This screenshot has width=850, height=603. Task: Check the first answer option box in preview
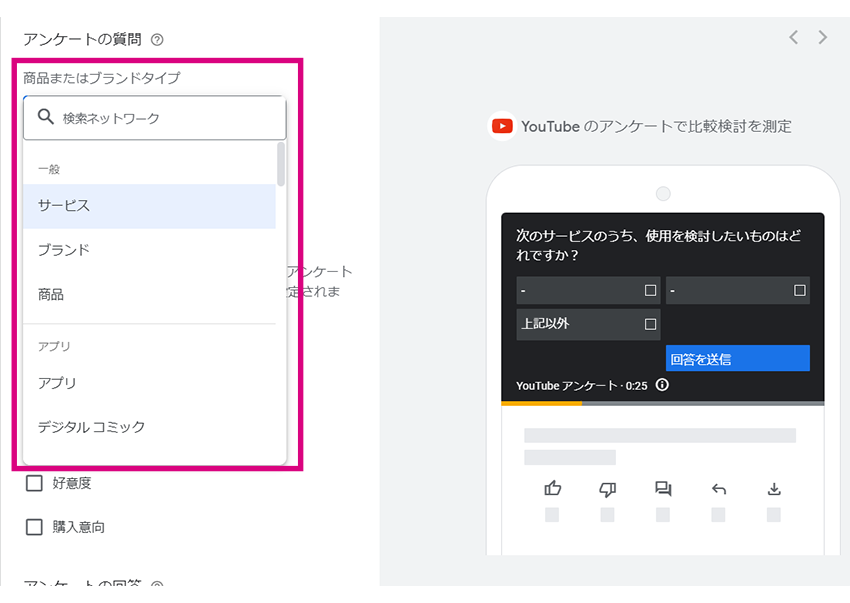pos(651,290)
